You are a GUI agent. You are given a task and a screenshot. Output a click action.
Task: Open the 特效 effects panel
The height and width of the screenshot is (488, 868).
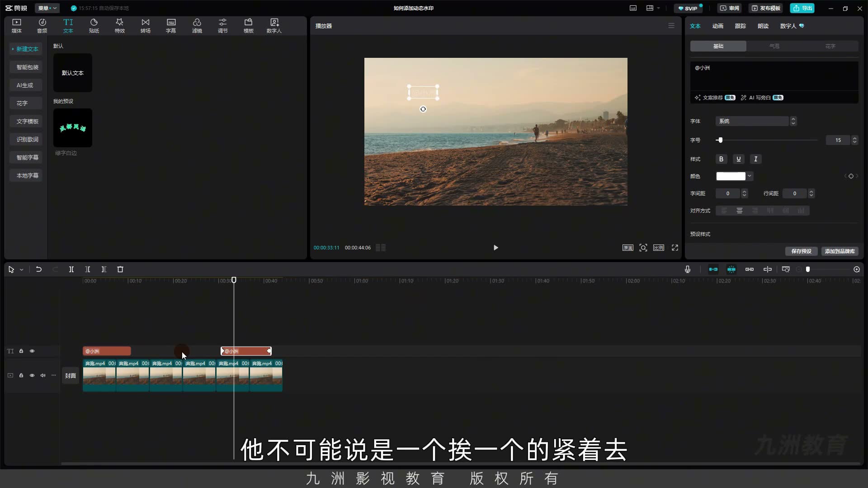[120, 26]
